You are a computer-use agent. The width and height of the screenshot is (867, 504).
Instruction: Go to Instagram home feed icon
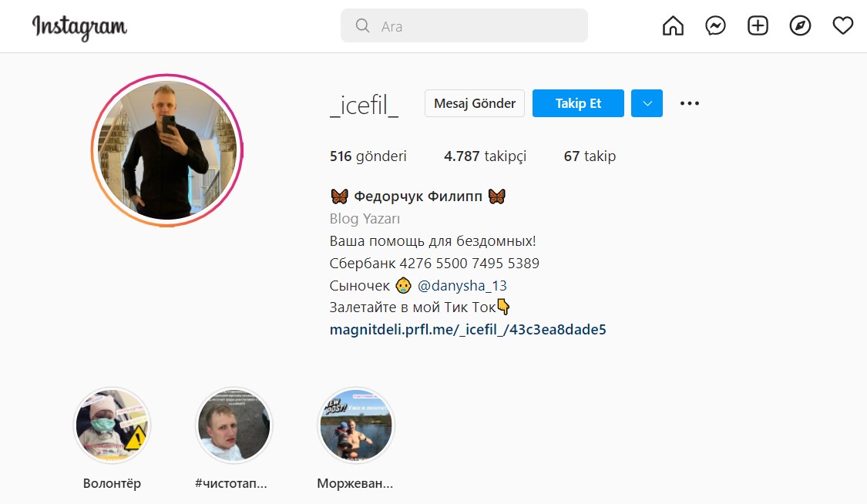tap(673, 25)
